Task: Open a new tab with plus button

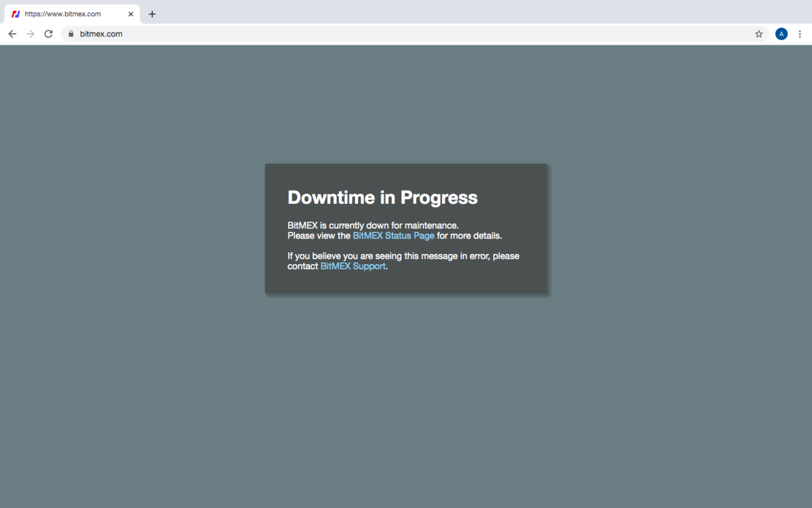Action: [152, 14]
